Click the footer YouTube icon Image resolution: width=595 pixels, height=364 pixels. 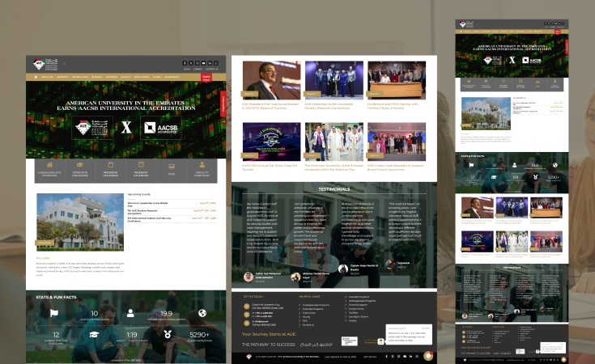[405, 357]
